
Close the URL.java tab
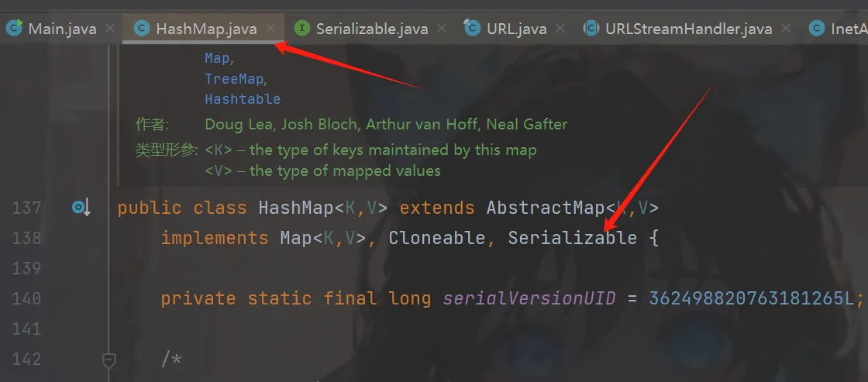click(560, 28)
